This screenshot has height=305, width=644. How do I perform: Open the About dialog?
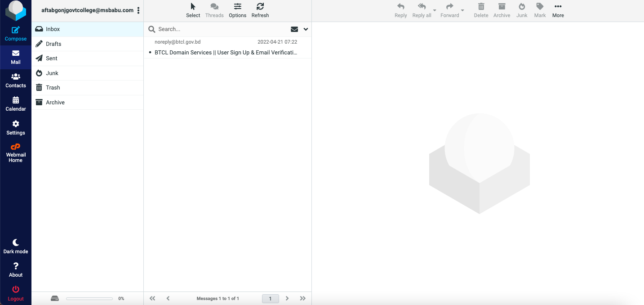pyautogui.click(x=16, y=270)
